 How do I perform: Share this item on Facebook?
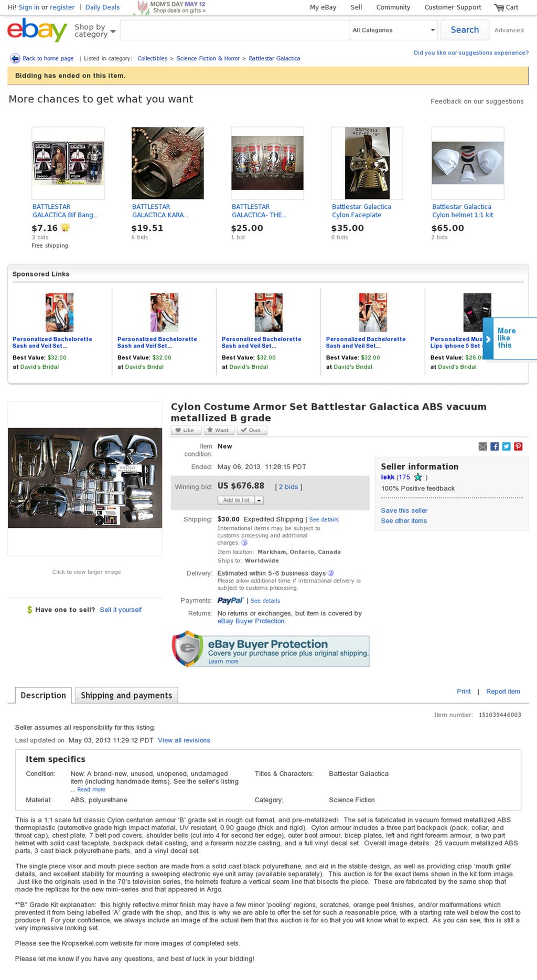click(495, 446)
